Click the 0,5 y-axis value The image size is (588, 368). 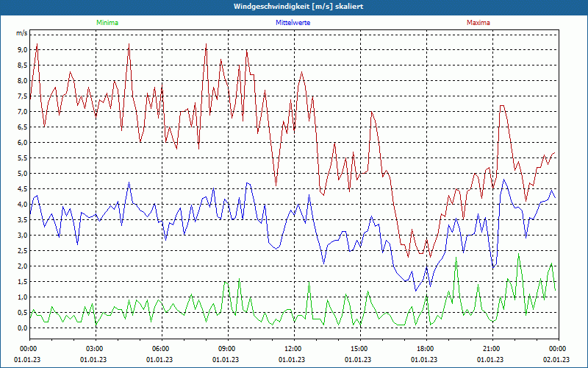click(21, 312)
